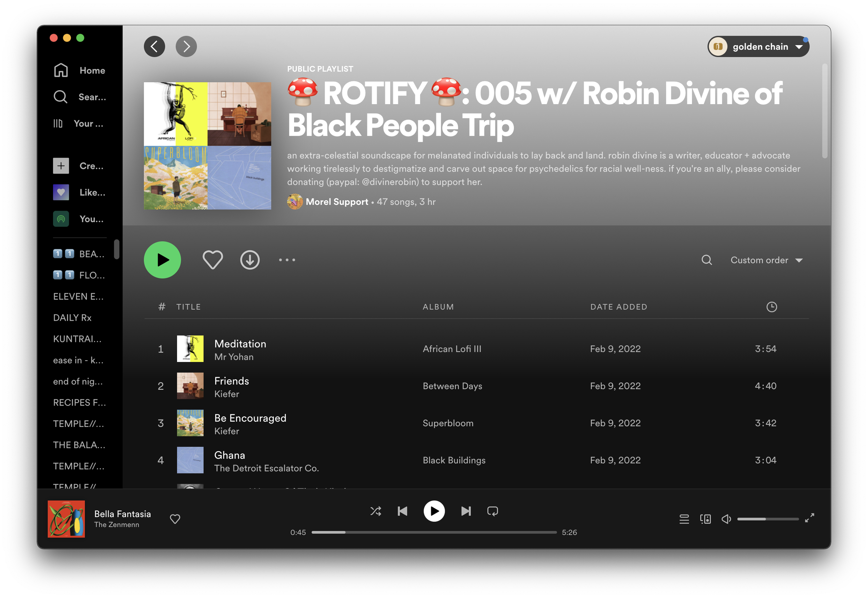This screenshot has height=598, width=868.
Task: Toggle shuffle playback
Action: pyautogui.click(x=376, y=511)
